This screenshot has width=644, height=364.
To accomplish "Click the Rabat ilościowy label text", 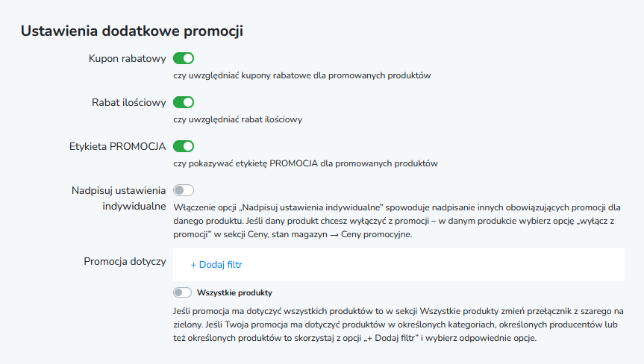I will tap(129, 103).
